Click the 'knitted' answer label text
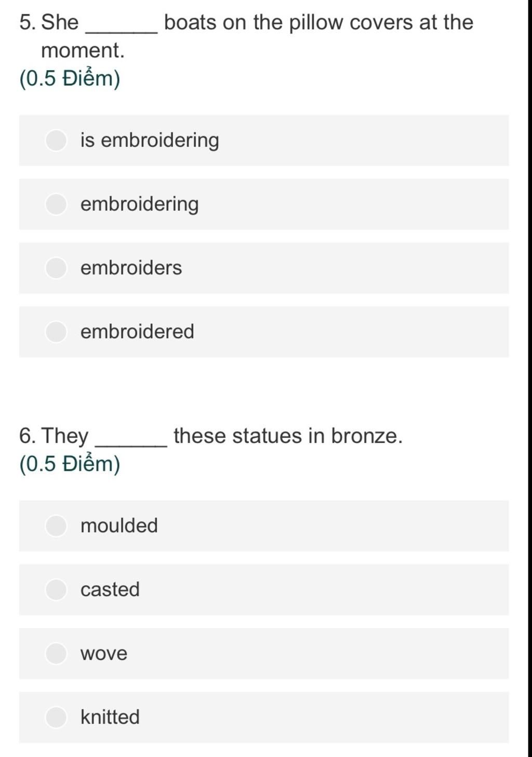Screen dimensions: 532x757 tap(110, 717)
